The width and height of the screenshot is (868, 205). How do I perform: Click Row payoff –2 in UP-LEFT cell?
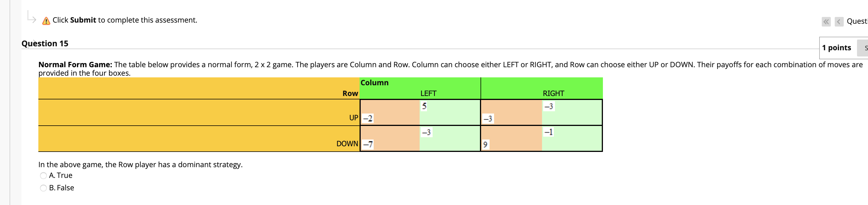(368, 118)
